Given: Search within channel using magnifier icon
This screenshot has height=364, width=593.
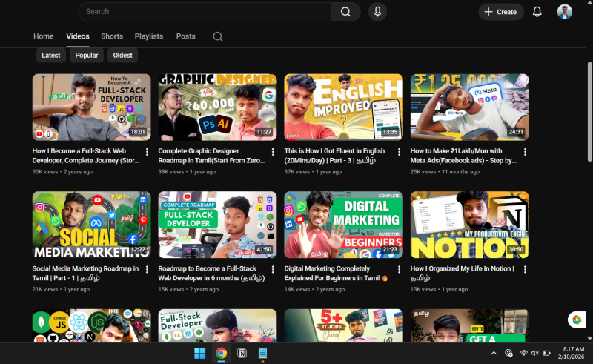Looking at the screenshot, I should [217, 36].
